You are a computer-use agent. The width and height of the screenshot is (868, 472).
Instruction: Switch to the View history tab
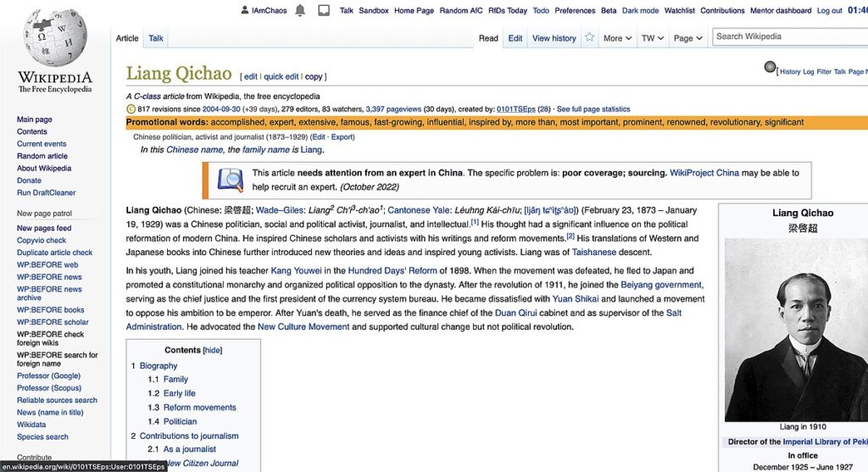coord(554,38)
